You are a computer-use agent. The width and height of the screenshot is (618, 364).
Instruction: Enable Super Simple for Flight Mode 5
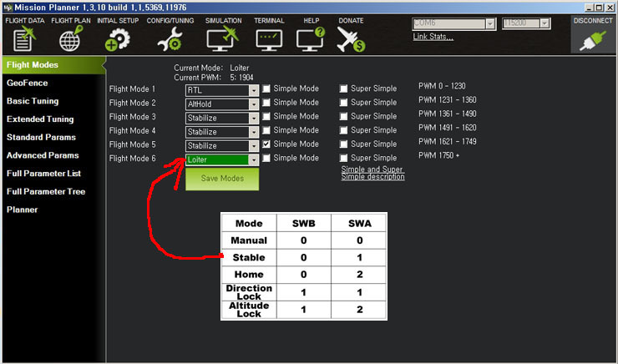coord(344,144)
